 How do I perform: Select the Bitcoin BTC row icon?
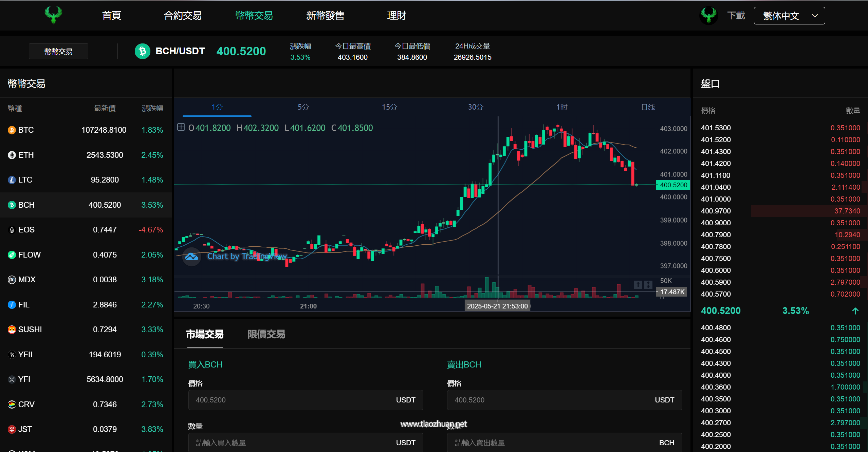(x=12, y=130)
